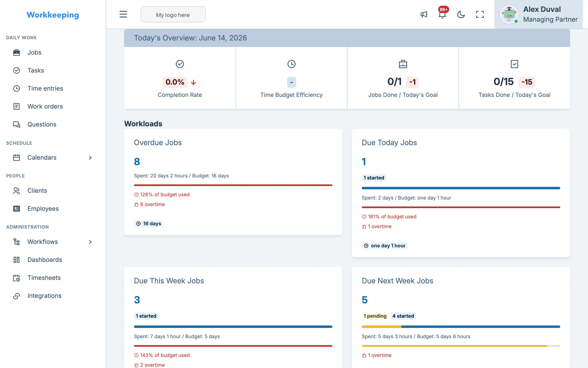Click the -1 jobs goal difference badge
The height and width of the screenshot is (368, 588).
coord(412,82)
